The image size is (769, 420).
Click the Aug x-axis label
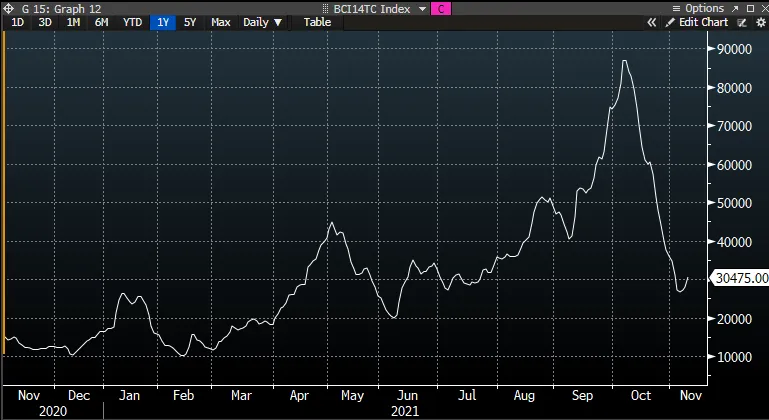[x=524, y=395]
